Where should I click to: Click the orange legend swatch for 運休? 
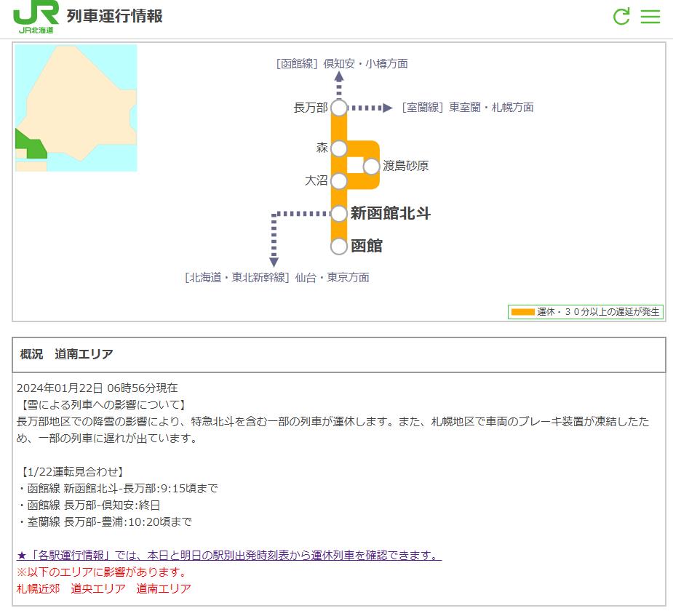tap(523, 312)
